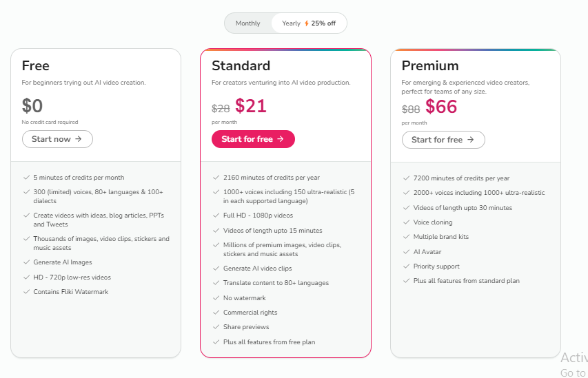588x378 pixels.
Task: Click the crossed-out $88 Premium price
Action: pyautogui.click(x=411, y=109)
